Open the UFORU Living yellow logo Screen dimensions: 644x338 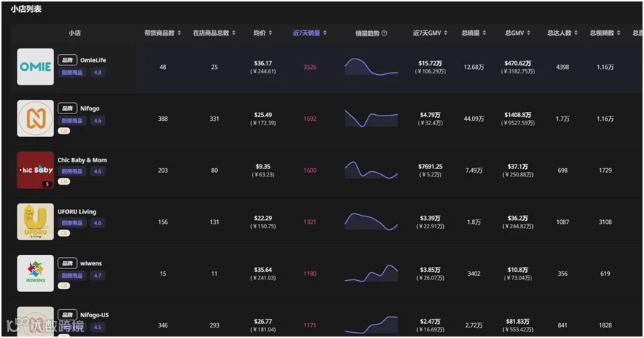36,222
